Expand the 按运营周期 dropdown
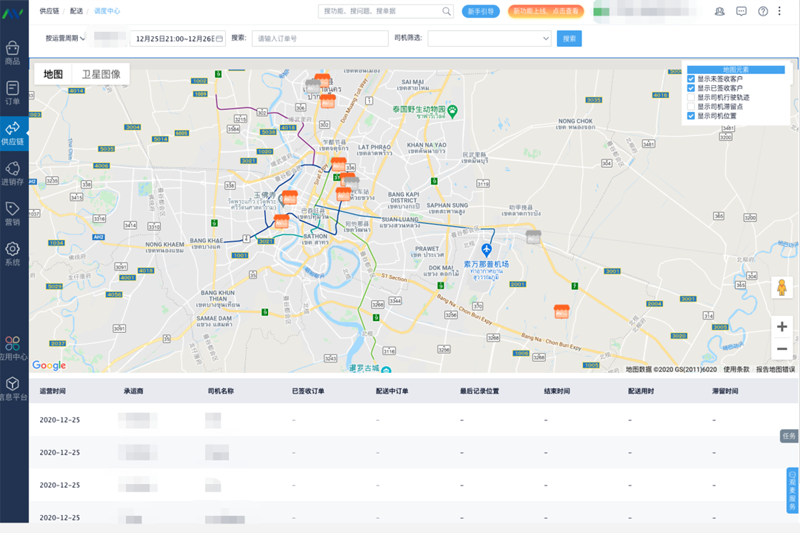800x533 pixels. pos(65,38)
